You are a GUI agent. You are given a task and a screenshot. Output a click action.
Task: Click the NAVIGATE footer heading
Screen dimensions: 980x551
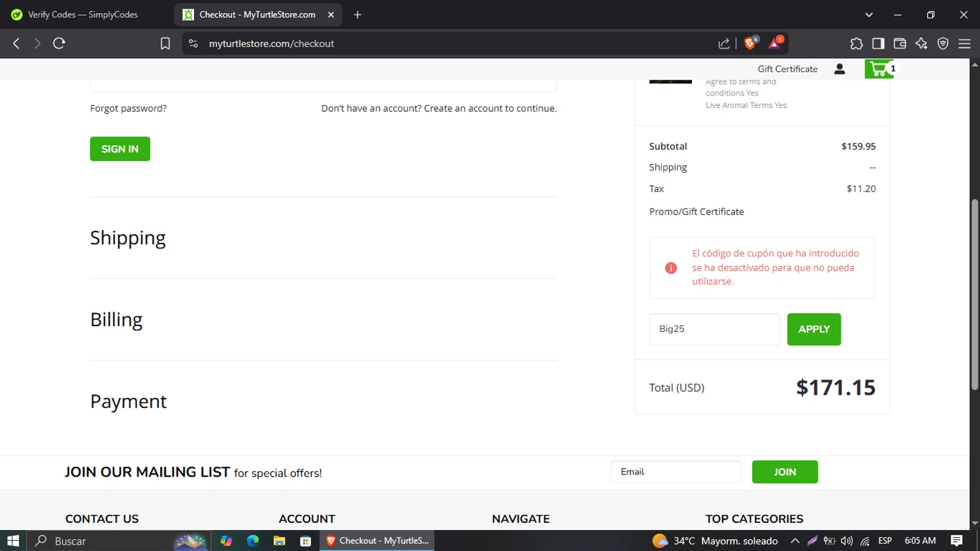(x=521, y=519)
